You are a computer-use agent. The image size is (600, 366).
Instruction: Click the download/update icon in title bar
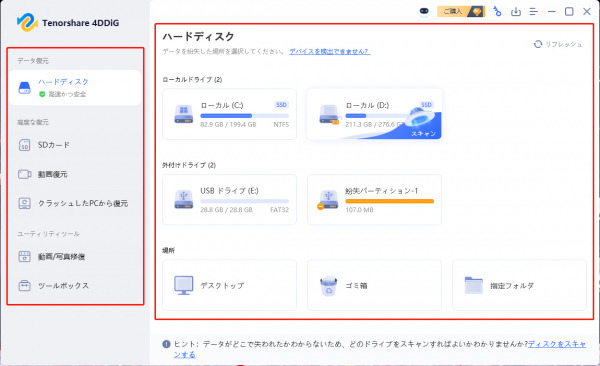point(516,11)
